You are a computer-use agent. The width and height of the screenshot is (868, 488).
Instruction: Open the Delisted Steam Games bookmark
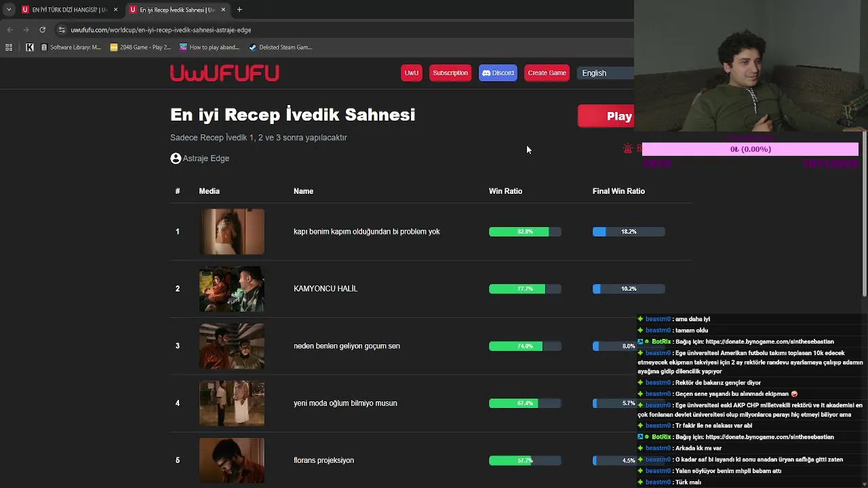click(x=280, y=47)
